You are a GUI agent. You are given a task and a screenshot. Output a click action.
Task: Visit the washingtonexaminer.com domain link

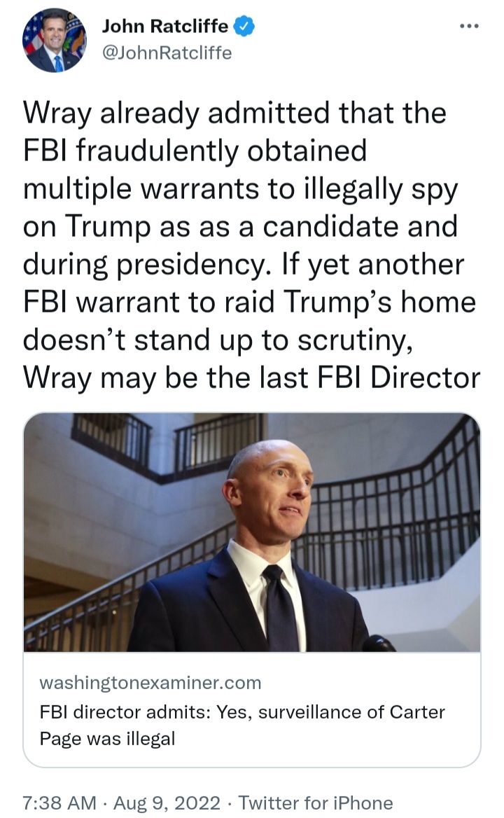click(x=150, y=682)
